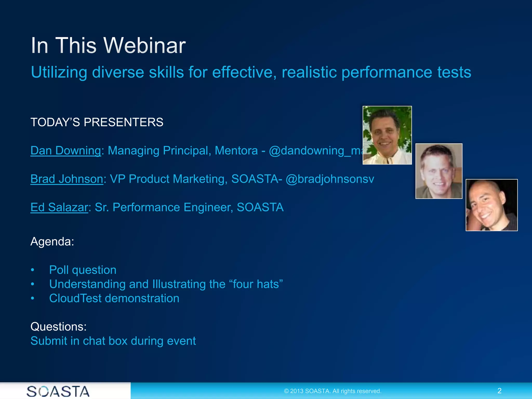Screen dimensions: 532x399
Task: Click the 'Agenda:' heading text
Action: pyautogui.click(x=52, y=242)
